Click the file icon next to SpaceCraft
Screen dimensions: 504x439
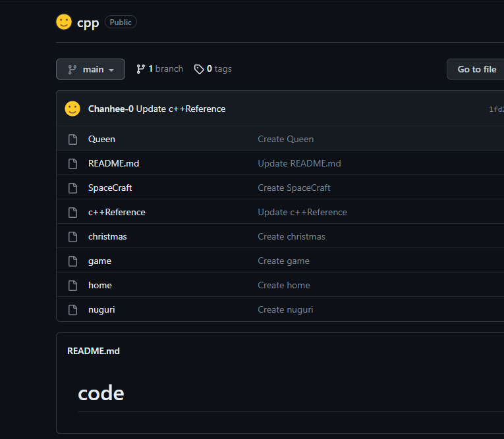pyautogui.click(x=74, y=188)
